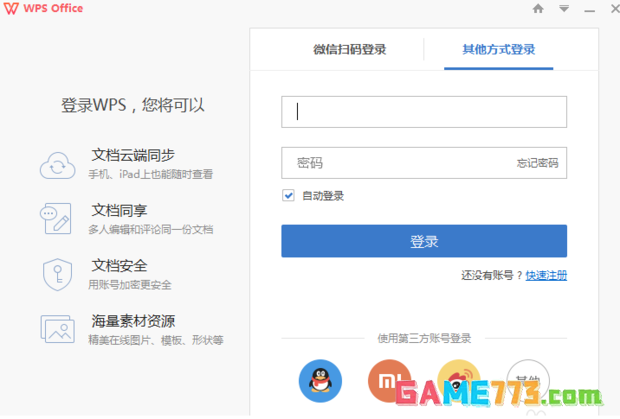Click into the 密码 password field

point(400,163)
